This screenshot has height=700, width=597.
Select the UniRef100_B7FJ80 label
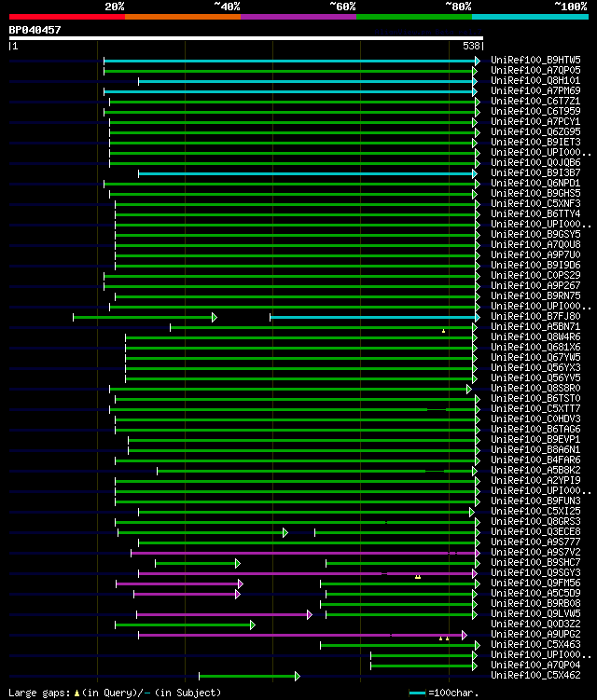535,317
